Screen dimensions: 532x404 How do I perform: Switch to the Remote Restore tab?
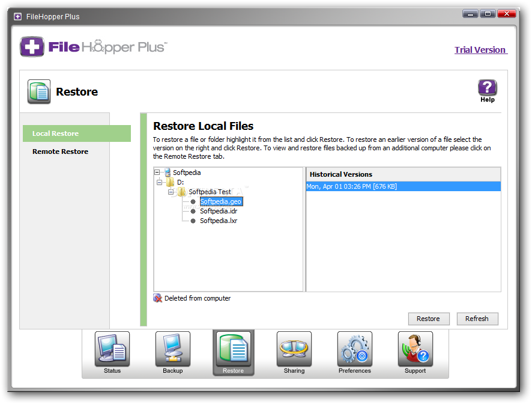point(60,151)
